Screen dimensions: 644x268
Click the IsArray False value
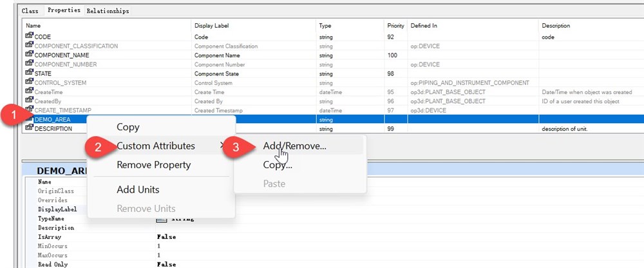[166, 237]
